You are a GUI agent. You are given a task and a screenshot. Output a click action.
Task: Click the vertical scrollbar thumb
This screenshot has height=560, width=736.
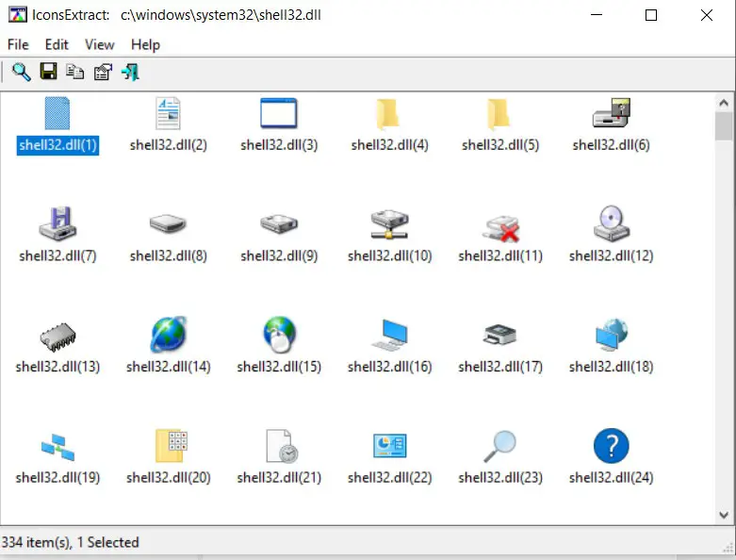[724, 125]
